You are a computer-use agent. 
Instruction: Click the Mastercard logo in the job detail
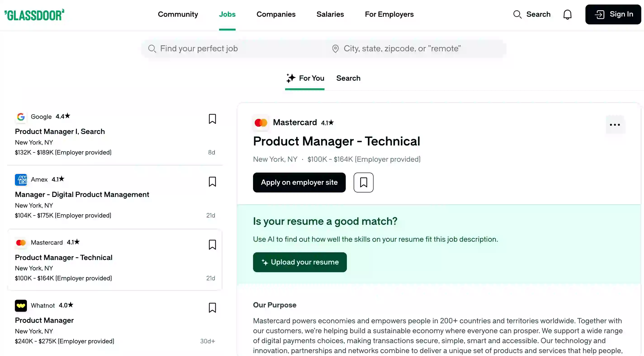click(261, 123)
